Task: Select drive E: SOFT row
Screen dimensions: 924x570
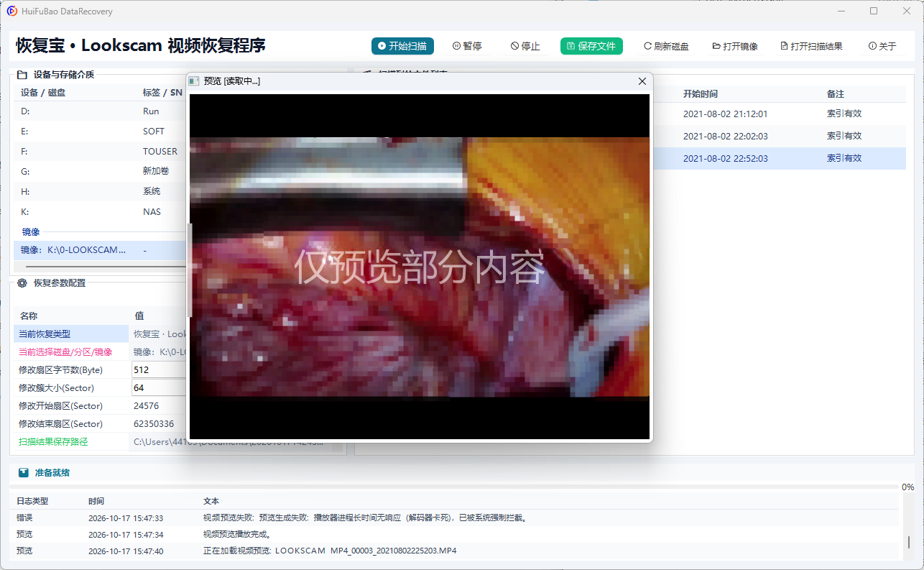Action: [100, 132]
